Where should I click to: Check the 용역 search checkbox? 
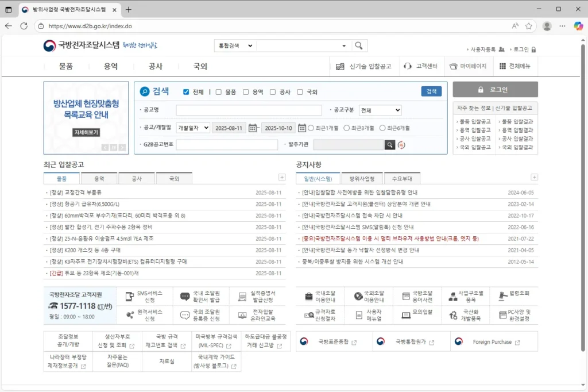246,92
